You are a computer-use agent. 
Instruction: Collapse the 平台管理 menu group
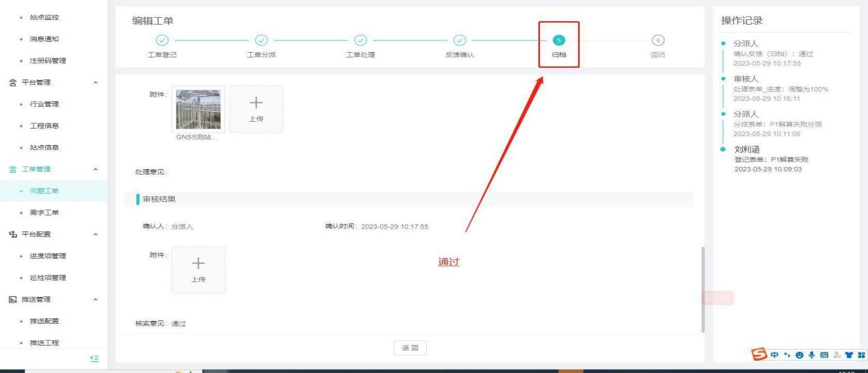pos(95,83)
